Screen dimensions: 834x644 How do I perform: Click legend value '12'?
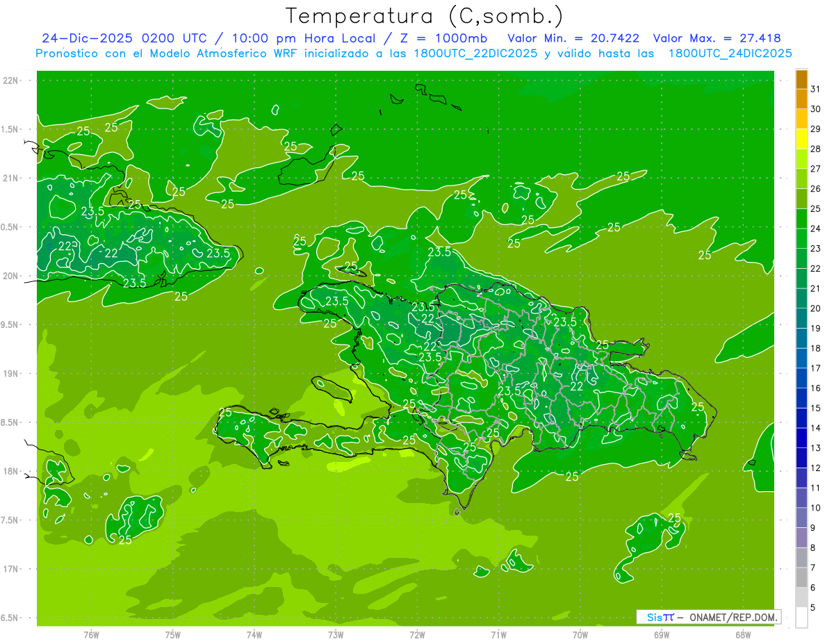pyautogui.click(x=815, y=468)
